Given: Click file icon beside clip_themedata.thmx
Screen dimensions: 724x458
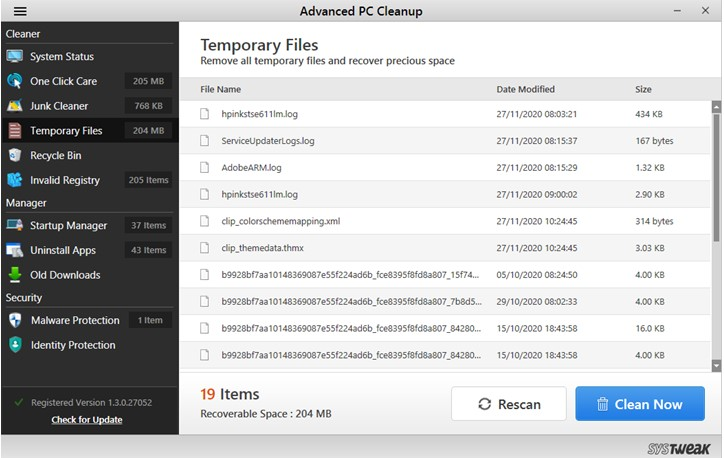Looking at the screenshot, I should (205, 248).
